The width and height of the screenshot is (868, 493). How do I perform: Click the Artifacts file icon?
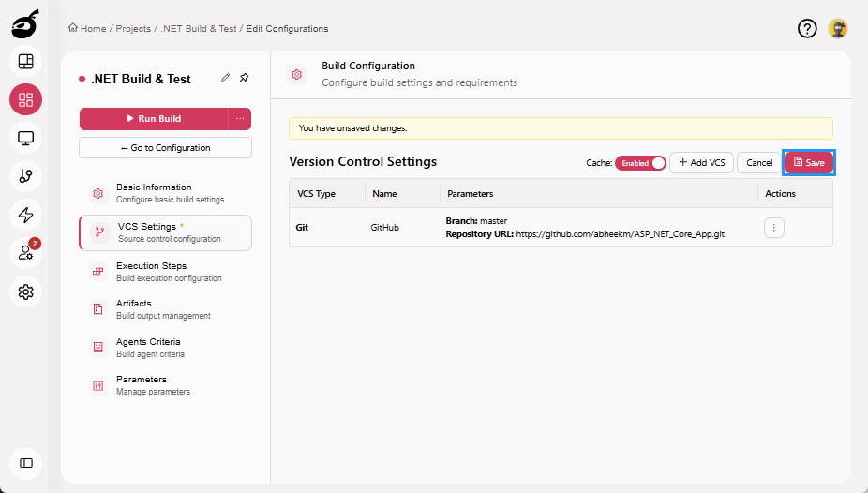(98, 309)
